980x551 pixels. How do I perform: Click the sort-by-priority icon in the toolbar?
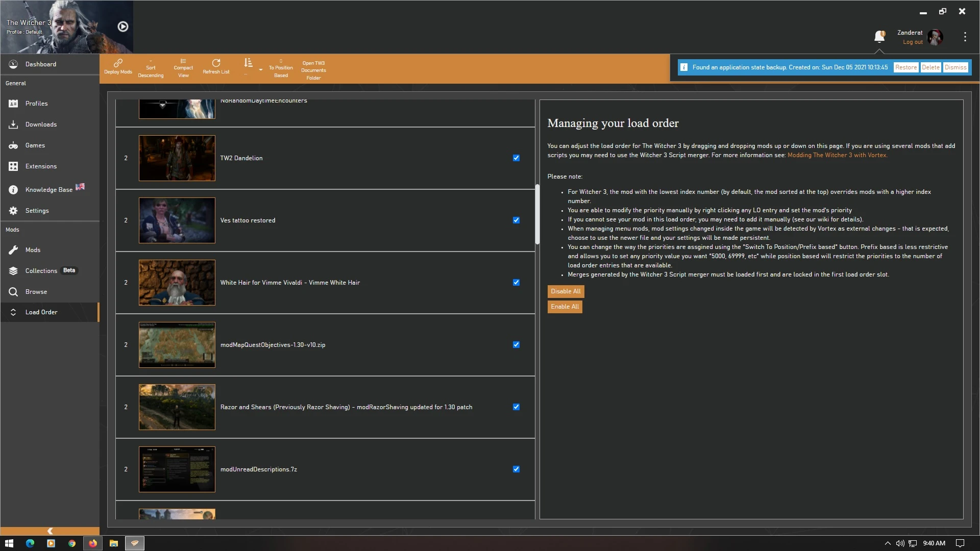pyautogui.click(x=248, y=63)
